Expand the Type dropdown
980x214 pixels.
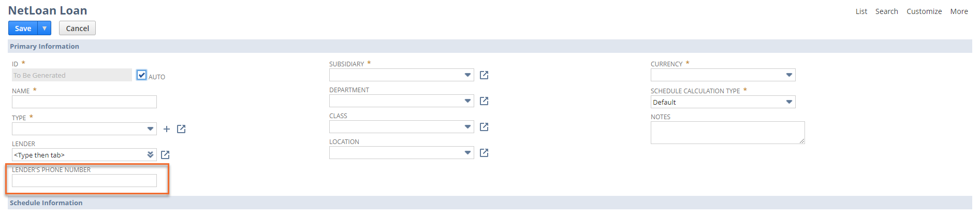(84, 129)
